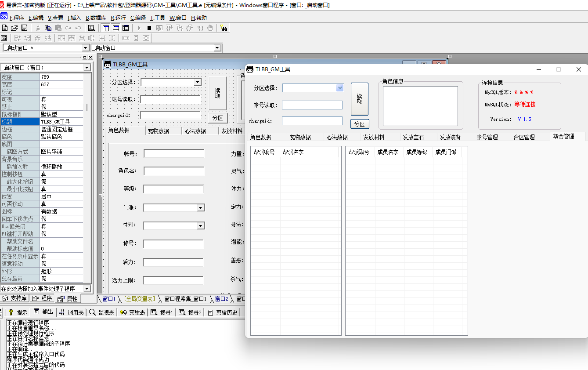Viewport: 588px width, 370px height.
Task: Open the 提示 tab with question mark icon
Action: [18, 312]
